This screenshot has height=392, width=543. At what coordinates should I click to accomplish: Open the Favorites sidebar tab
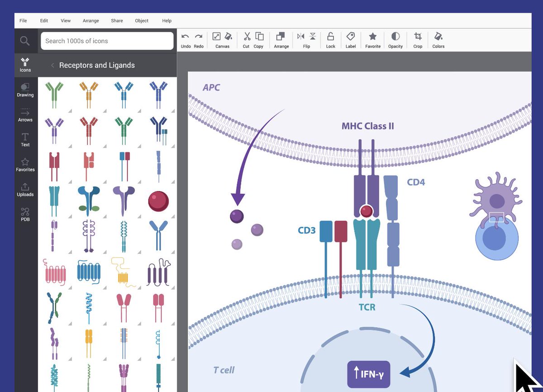(x=25, y=165)
